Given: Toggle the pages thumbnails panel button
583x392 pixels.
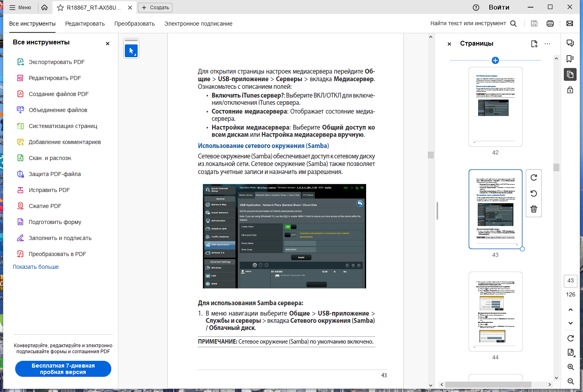Looking at the screenshot, I should (570, 75).
